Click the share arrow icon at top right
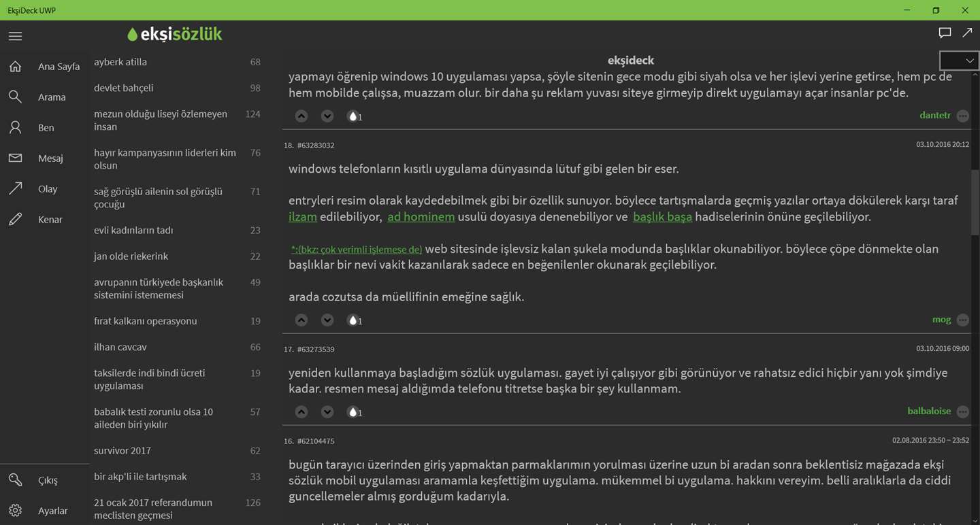Image resolution: width=980 pixels, height=525 pixels. [967, 33]
